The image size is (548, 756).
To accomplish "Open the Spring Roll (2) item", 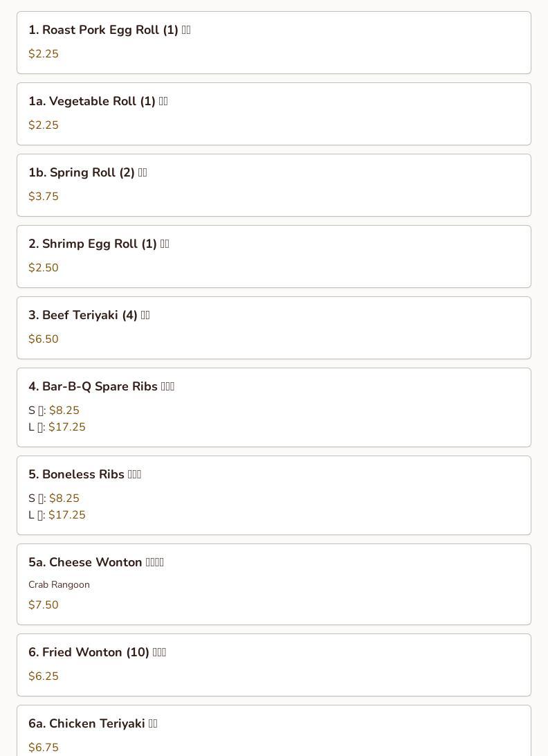I will point(87,173).
